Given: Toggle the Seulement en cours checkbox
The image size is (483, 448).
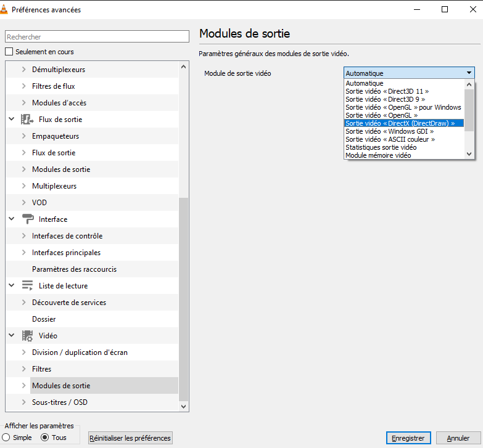Looking at the screenshot, I should (x=9, y=52).
